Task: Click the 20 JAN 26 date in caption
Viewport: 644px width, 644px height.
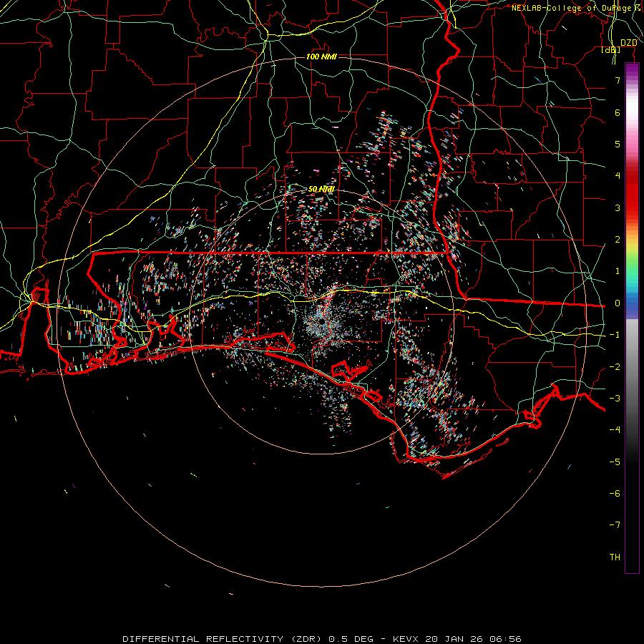Action: click(x=454, y=639)
